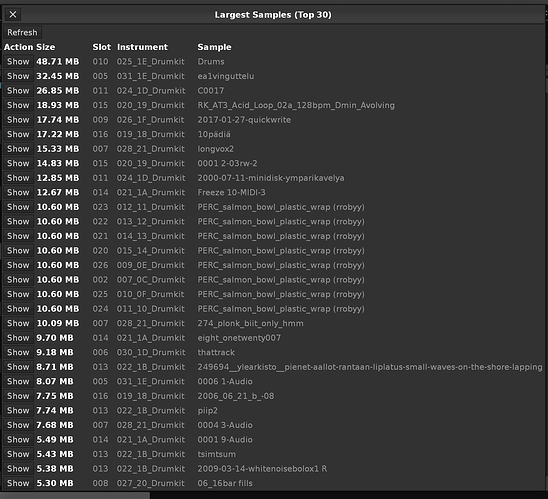The image size is (548, 499).
Task: Show PERC_salmon_bowl sample in slot 020
Action: (x=19, y=251)
